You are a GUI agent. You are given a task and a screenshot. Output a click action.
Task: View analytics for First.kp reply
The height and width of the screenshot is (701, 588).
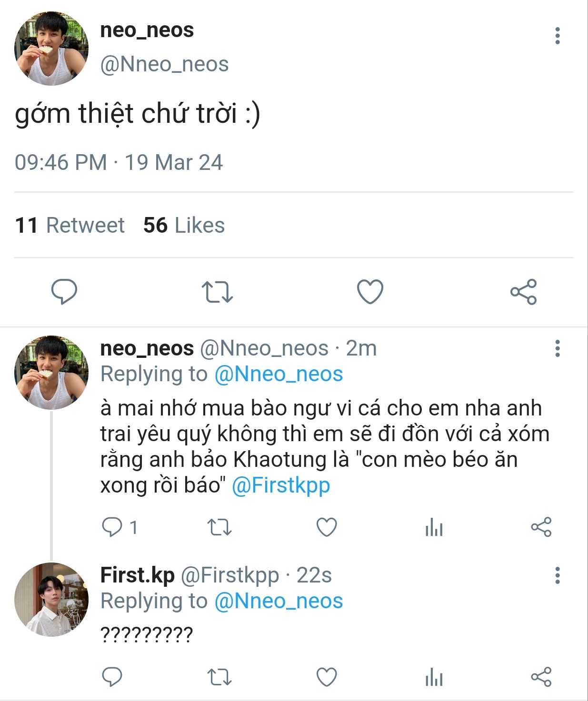(434, 677)
